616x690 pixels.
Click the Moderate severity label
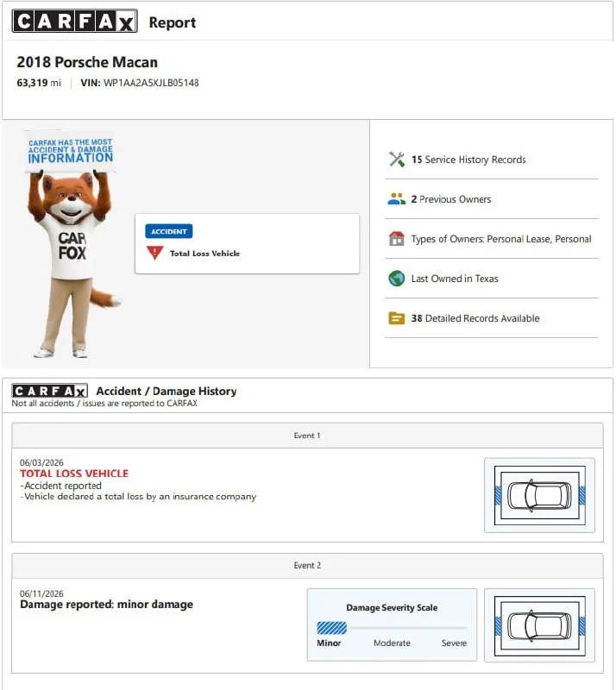point(392,643)
